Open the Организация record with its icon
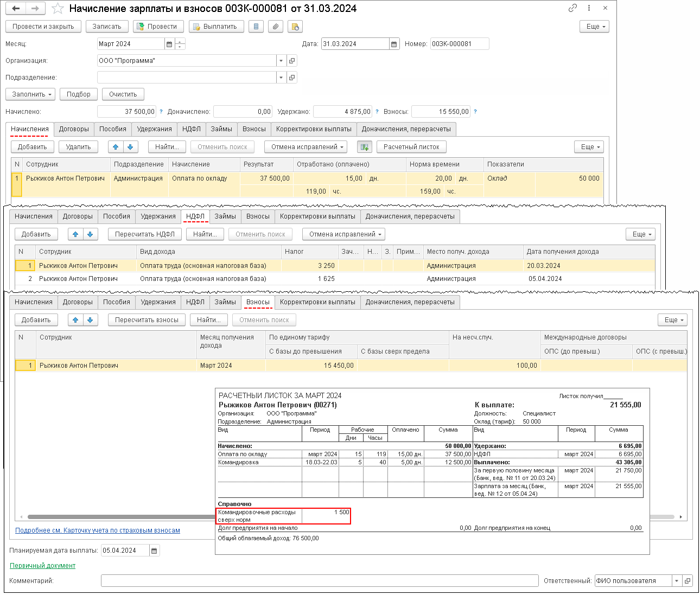 (292, 61)
